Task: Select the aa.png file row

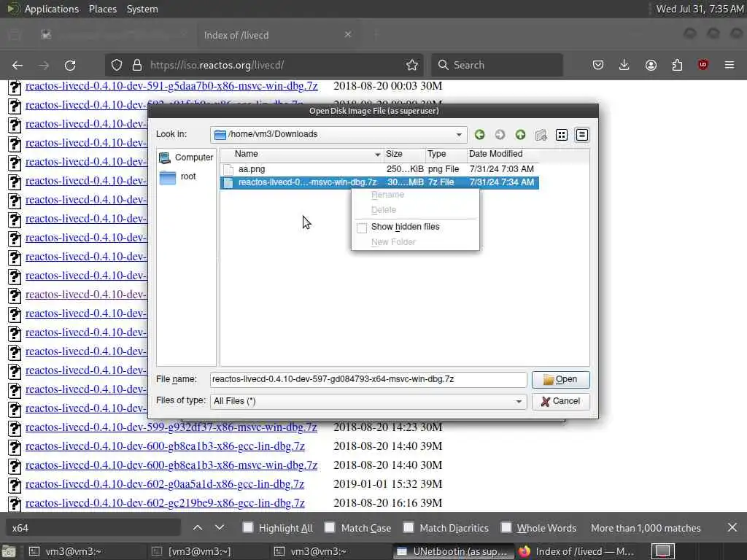Action: pos(379,169)
